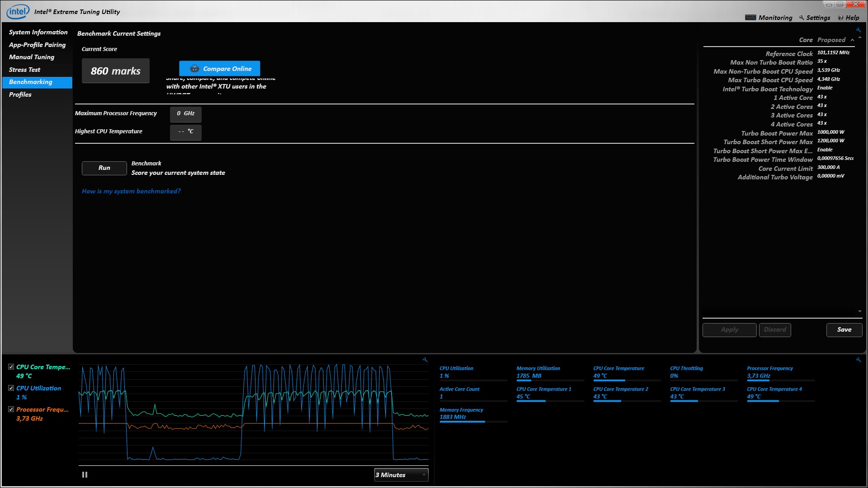Select 1 Active Core 43 x value
Image resolution: width=868 pixels, height=488 pixels.
(822, 97)
